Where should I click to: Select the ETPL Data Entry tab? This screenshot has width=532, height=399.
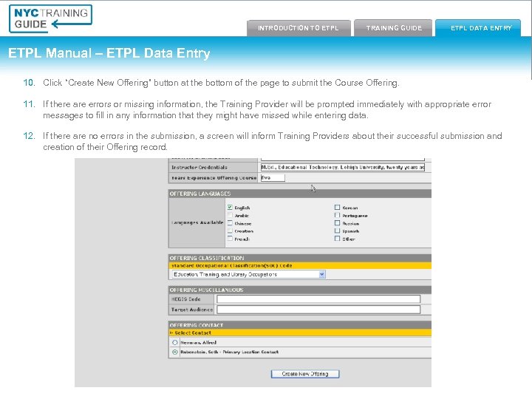pos(478,28)
